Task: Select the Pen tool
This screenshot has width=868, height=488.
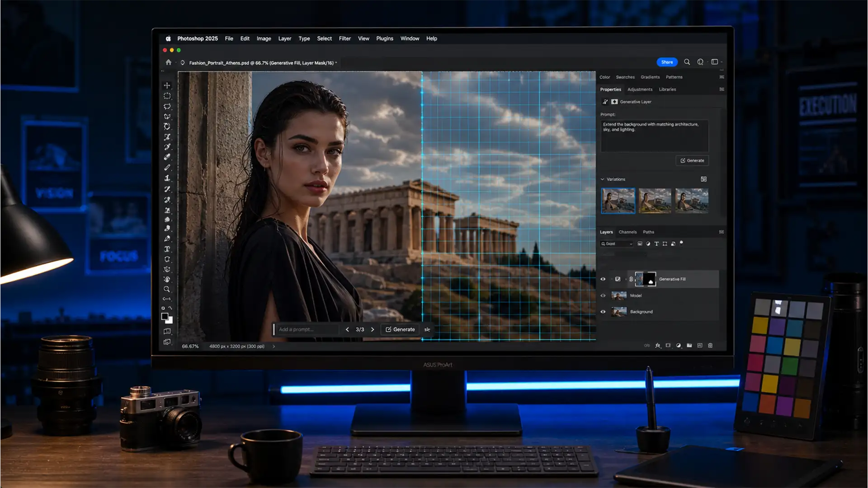Action: click(x=167, y=239)
